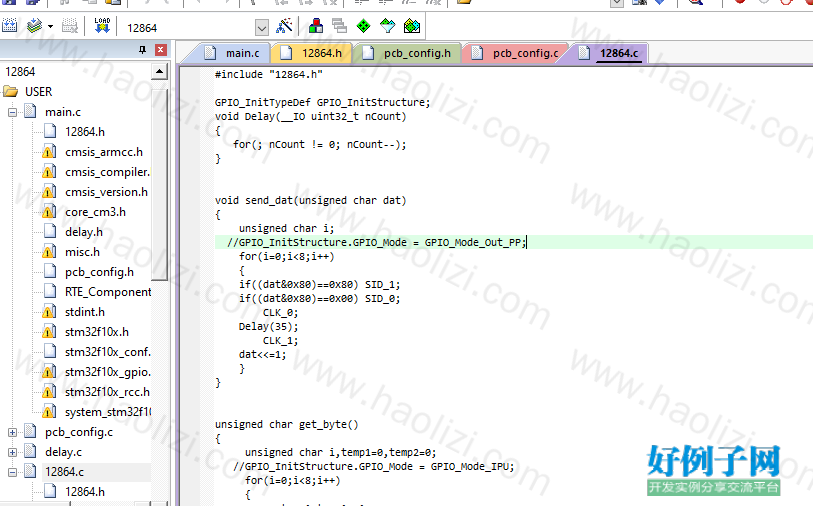The width and height of the screenshot is (813, 506).
Task: Open the batch build dropdown arrow
Action: [x=50, y=26]
